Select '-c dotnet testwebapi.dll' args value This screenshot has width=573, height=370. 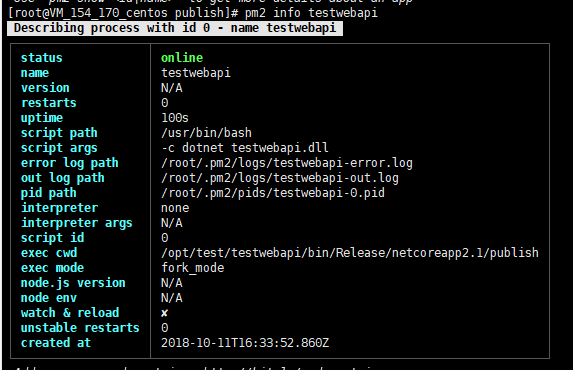tap(245, 148)
